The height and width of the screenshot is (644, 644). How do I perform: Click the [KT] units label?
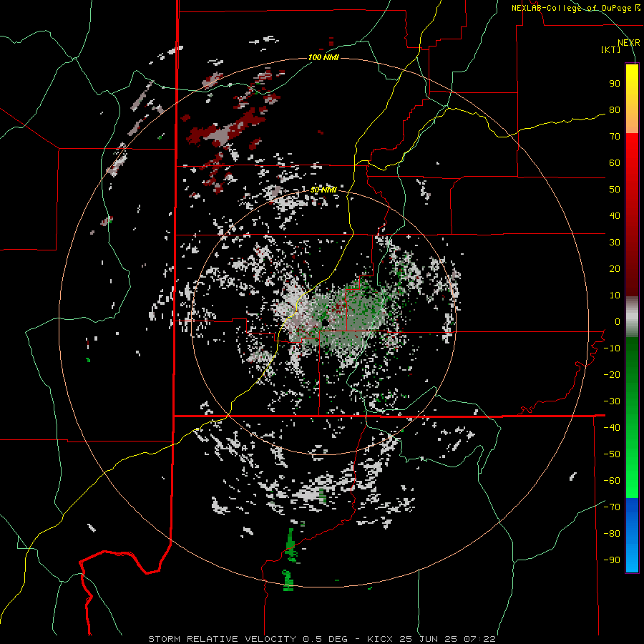point(611,49)
